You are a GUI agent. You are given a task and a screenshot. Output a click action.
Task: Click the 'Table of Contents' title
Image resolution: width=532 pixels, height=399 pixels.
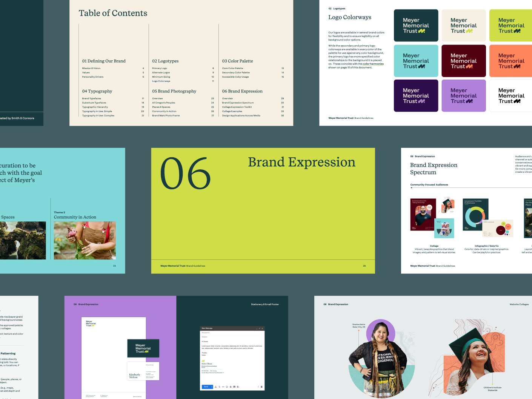[x=113, y=13]
